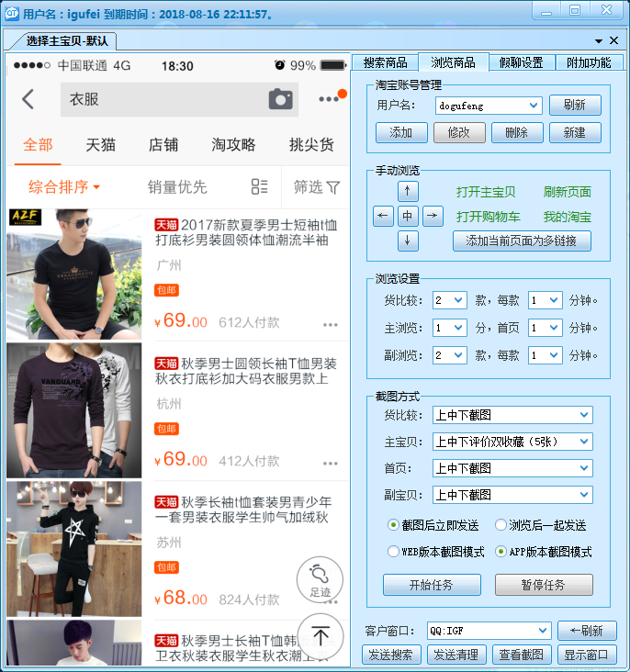
Task: Open the three-dot menu with red dot
Action: click(x=332, y=97)
